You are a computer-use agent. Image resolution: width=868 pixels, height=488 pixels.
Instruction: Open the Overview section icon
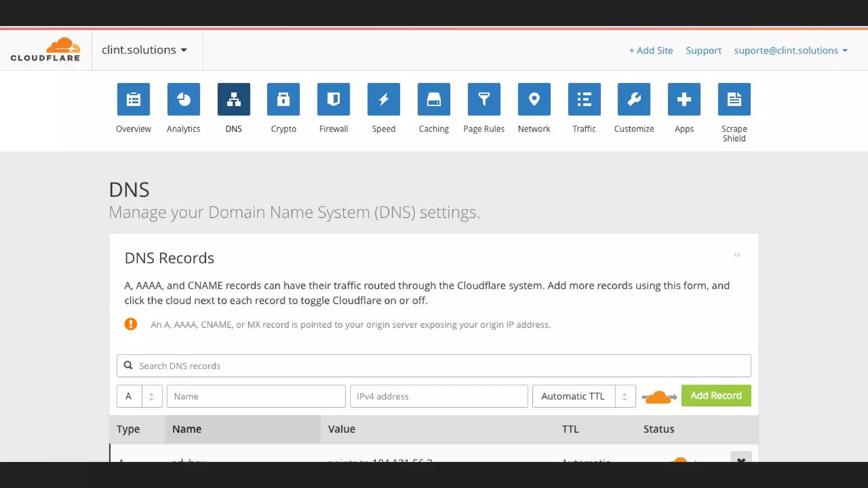point(134,99)
